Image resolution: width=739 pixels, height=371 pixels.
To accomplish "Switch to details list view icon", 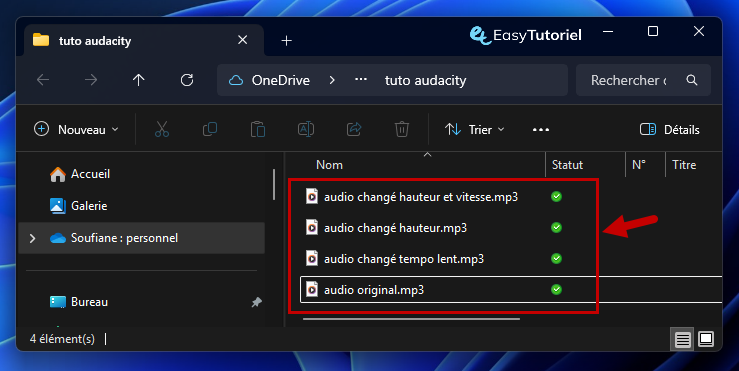I will 682,339.
